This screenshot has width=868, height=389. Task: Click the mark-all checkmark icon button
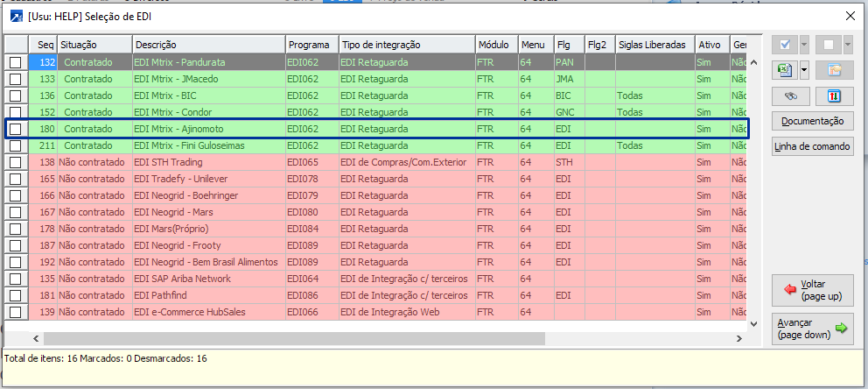[x=785, y=45]
